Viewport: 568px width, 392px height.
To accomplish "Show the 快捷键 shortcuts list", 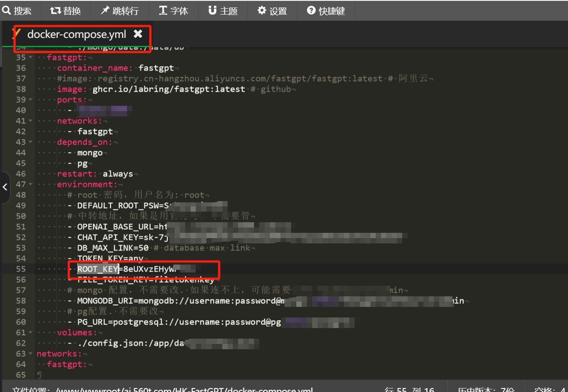I will pyautogui.click(x=326, y=11).
